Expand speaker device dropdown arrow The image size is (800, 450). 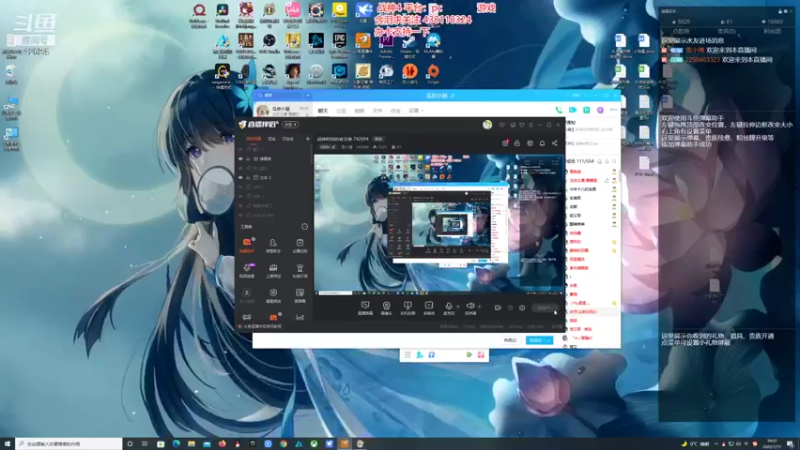tap(479, 307)
